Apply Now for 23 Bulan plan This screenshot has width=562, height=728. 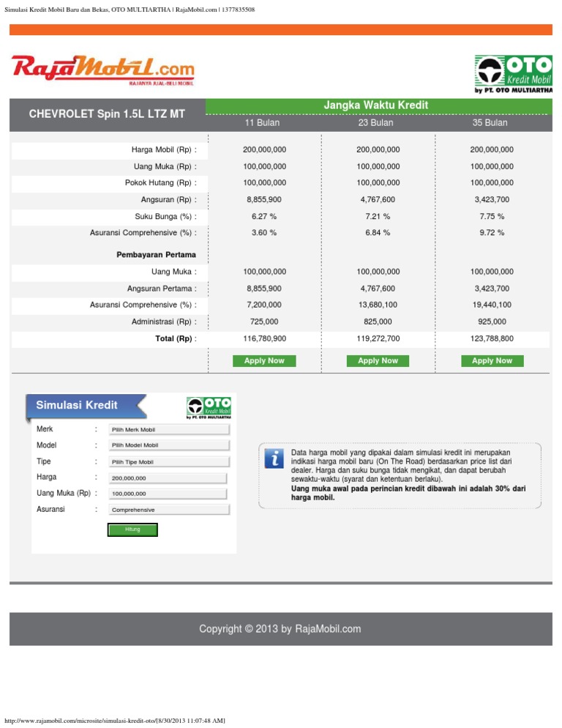pos(378,361)
